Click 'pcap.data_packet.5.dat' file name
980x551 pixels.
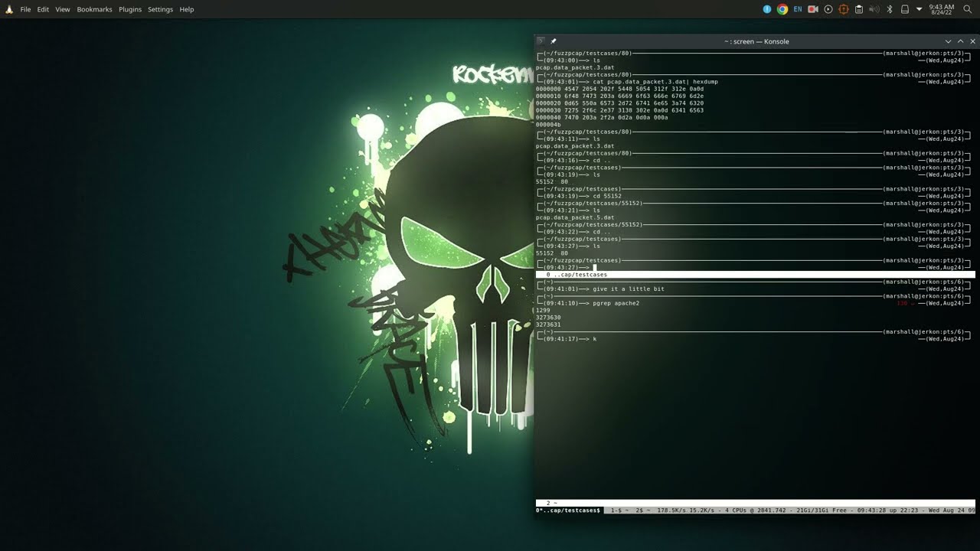(575, 217)
